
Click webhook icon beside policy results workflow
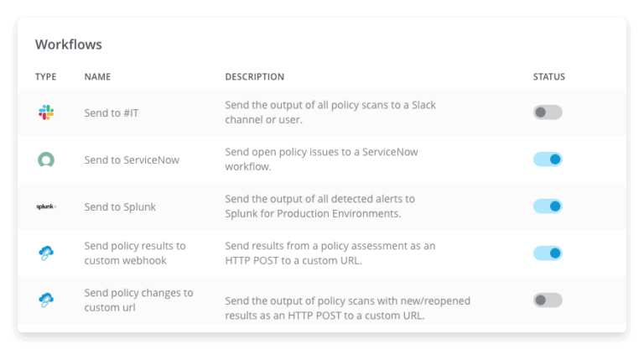pos(46,253)
